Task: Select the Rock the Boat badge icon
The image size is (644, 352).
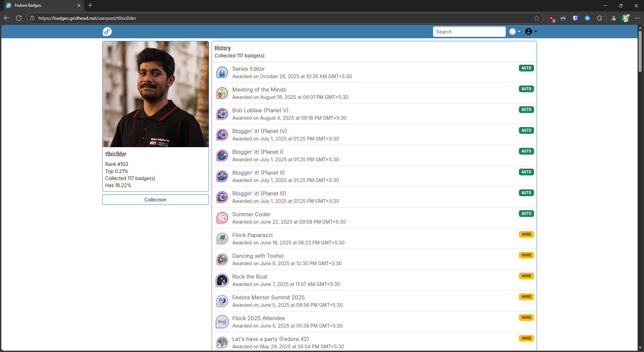Action: [x=222, y=280]
